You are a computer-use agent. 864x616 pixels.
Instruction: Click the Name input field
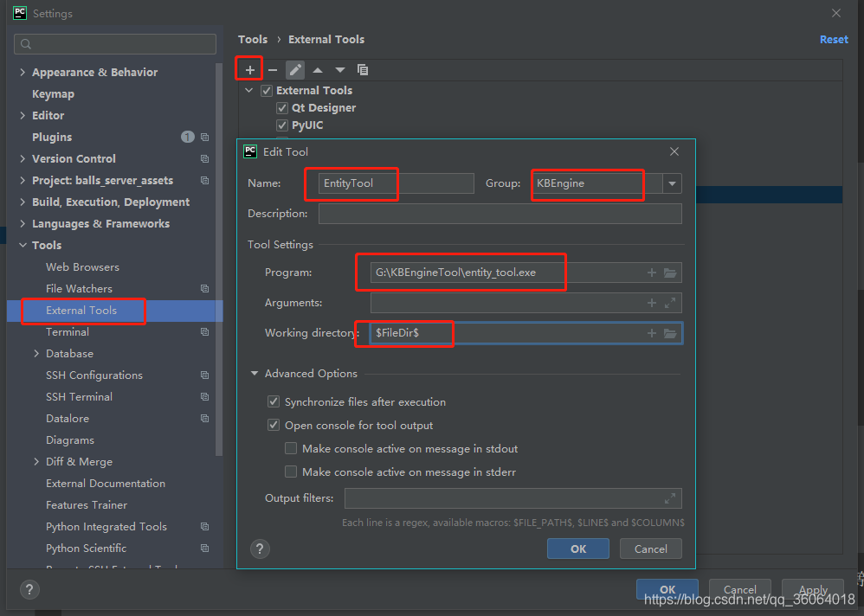pyautogui.click(x=390, y=183)
